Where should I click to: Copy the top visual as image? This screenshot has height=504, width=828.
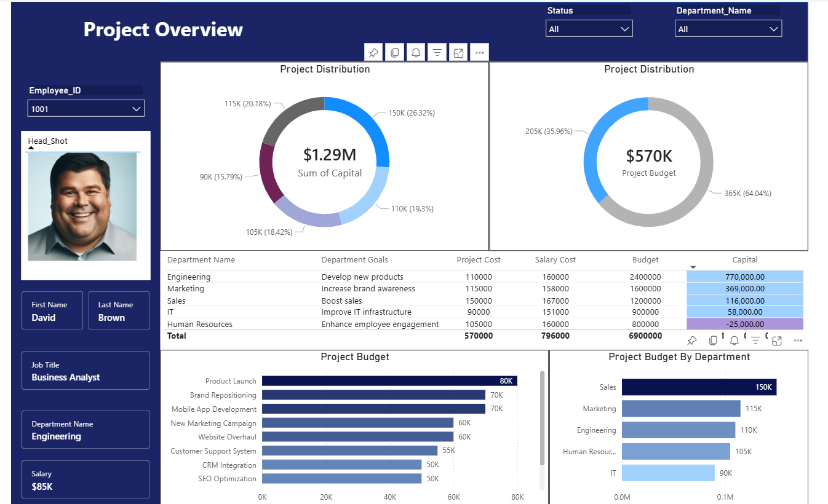394,52
